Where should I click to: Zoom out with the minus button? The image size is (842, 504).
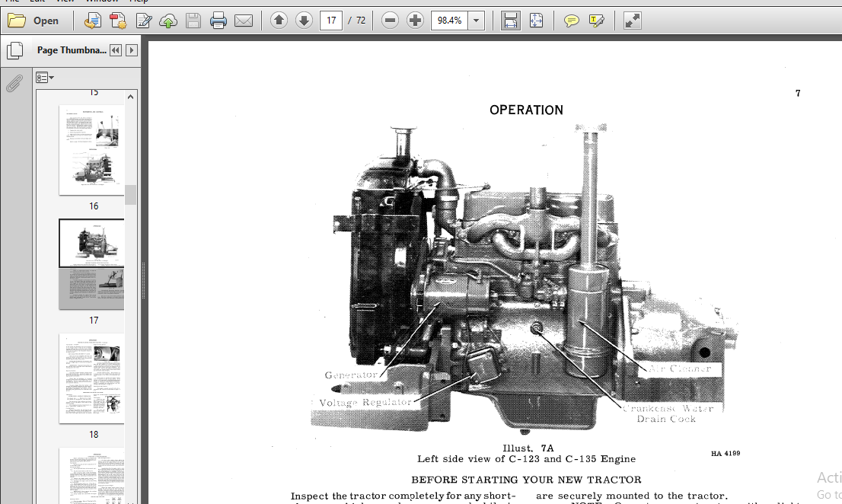390,21
